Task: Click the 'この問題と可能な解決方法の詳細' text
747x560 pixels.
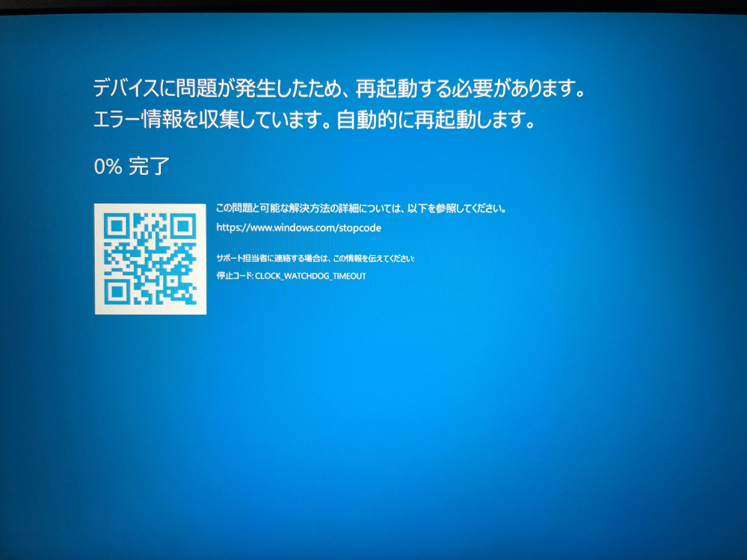Action: (x=361, y=208)
